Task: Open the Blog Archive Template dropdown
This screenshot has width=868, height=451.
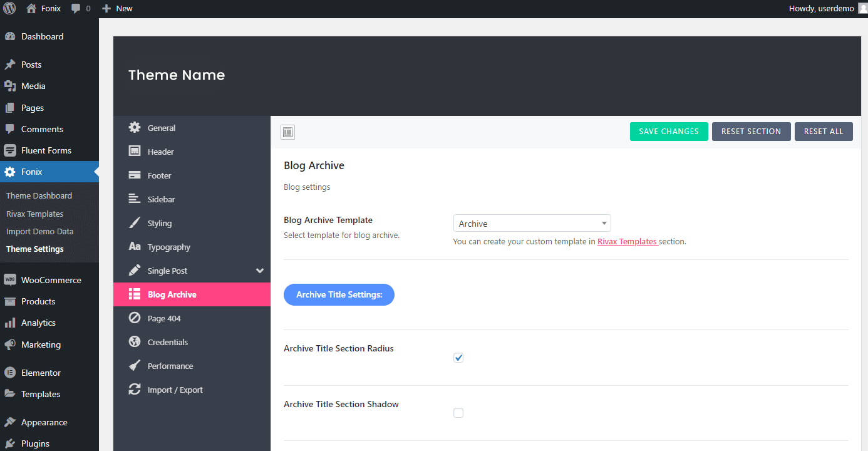Action: pyautogui.click(x=532, y=224)
